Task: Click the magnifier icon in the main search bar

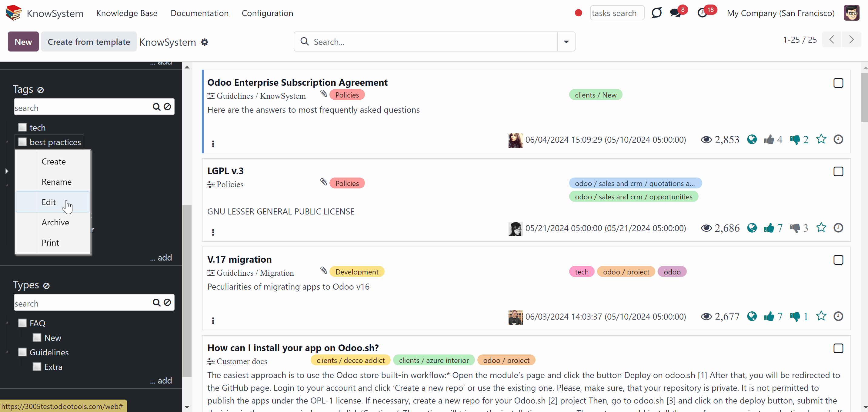Action: [x=305, y=41]
